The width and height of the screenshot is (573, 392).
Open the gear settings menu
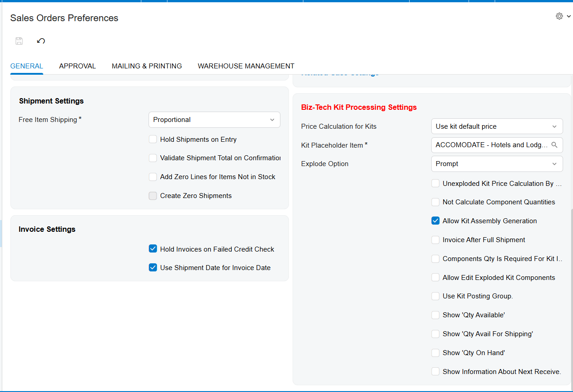pyautogui.click(x=559, y=16)
